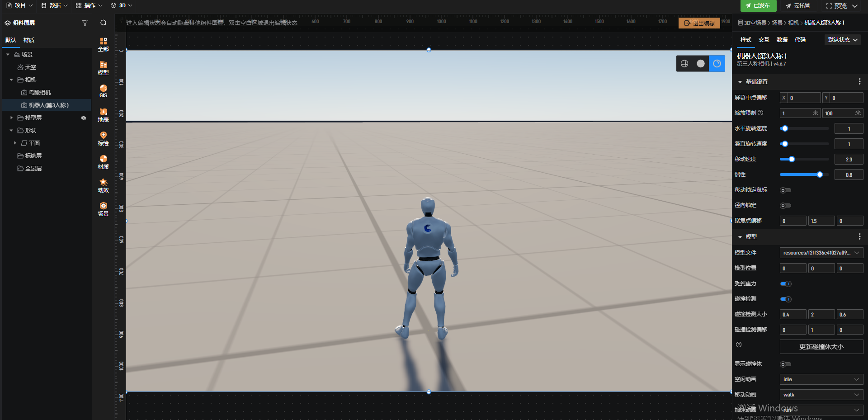Screen dimensions: 868x420
Task: Open the 空闲动画 idle dropdown
Action: pyautogui.click(x=821, y=379)
